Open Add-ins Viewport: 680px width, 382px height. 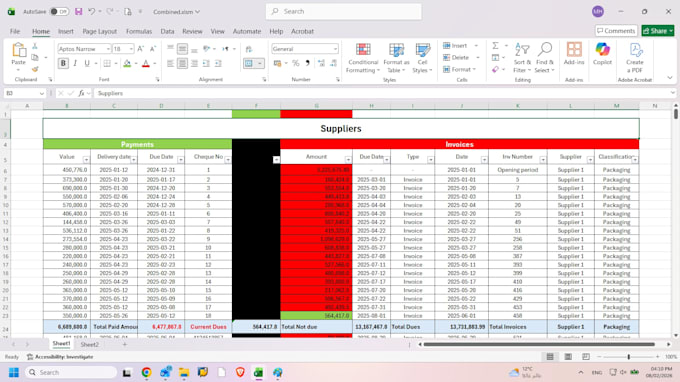(574, 54)
